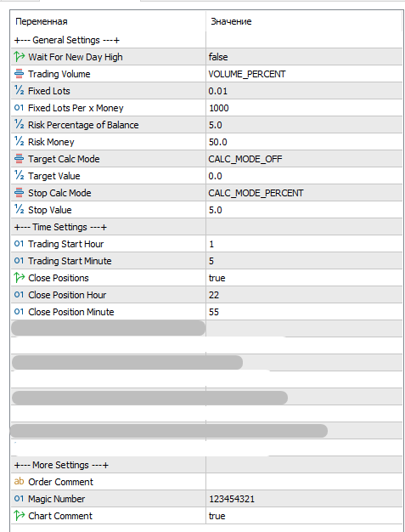Click the string 'ab' icon beside Order Comment
The width and height of the screenshot is (405, 532).
click(19, 482)
